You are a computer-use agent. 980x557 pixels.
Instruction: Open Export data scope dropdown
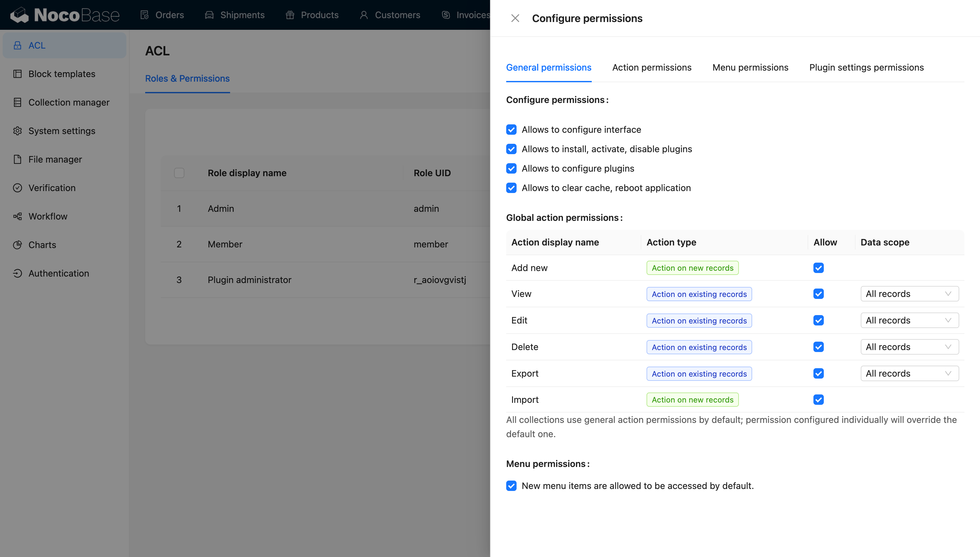coord(909,373)
